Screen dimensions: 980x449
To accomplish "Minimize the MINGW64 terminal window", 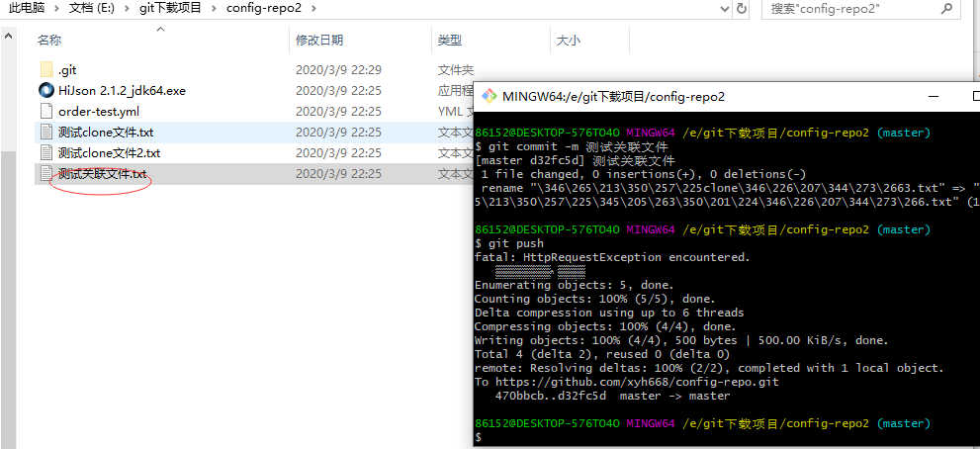I will click(934, 97).
